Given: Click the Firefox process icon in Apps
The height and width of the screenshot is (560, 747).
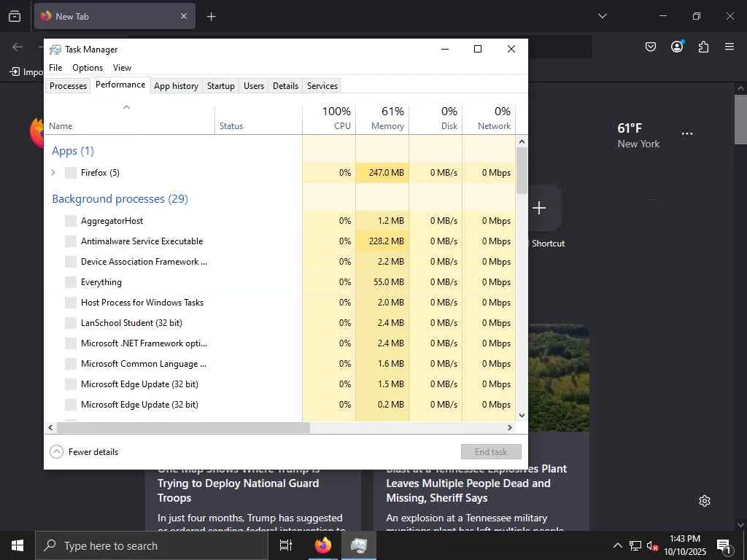Looking at the screenshot, I should pyautogui.click(x=71, y=173).
